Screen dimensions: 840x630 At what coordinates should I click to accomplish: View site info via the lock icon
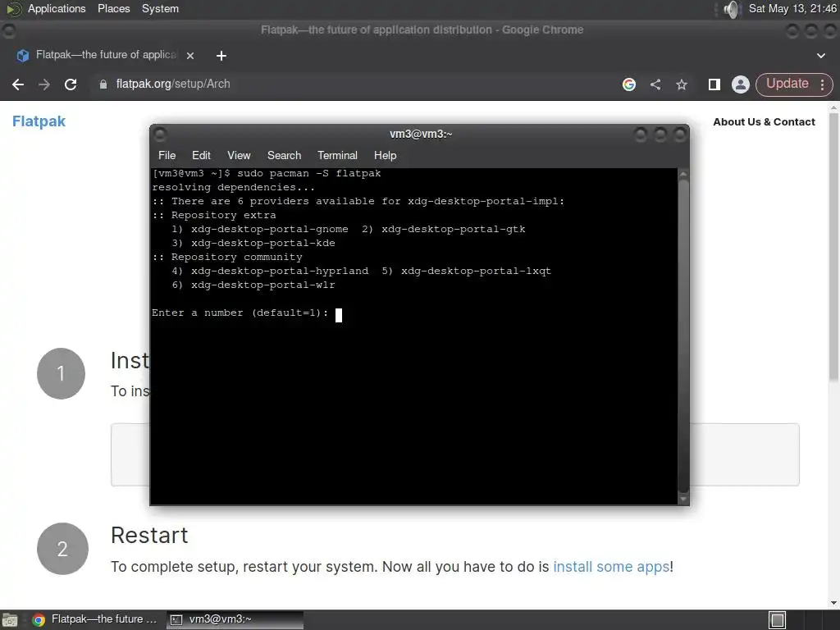pos(103,84)
